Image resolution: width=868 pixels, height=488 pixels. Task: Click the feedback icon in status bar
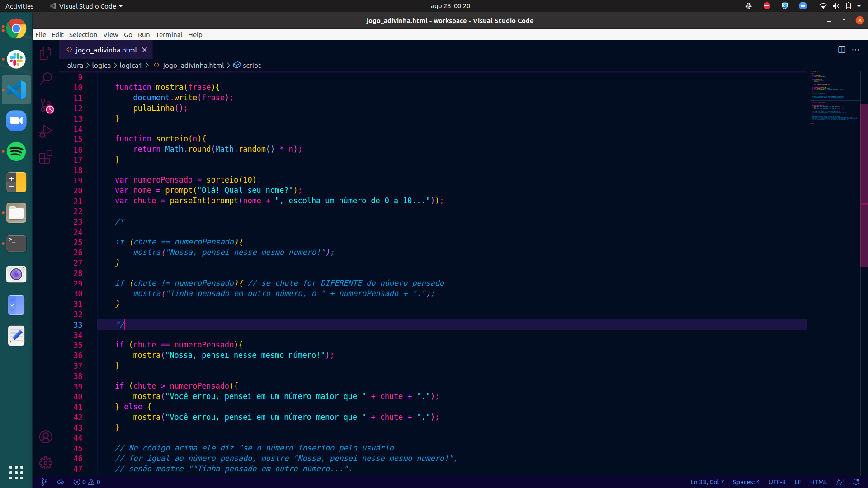click(840, 482)
